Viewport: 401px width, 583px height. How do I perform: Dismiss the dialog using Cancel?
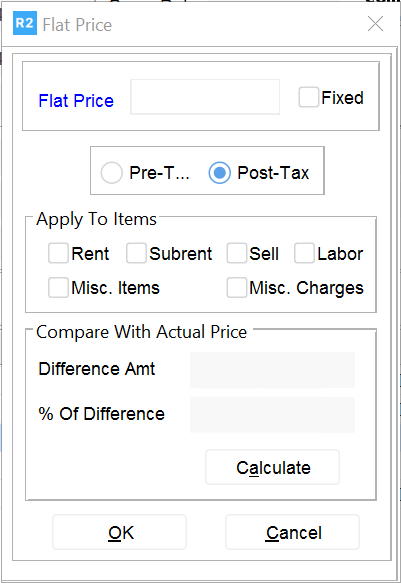[292, 532]
